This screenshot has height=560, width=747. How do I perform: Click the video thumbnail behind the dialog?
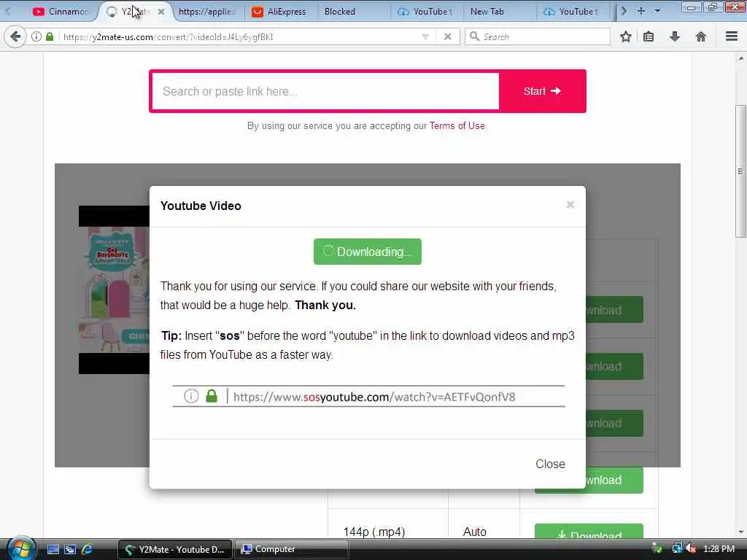114,289
